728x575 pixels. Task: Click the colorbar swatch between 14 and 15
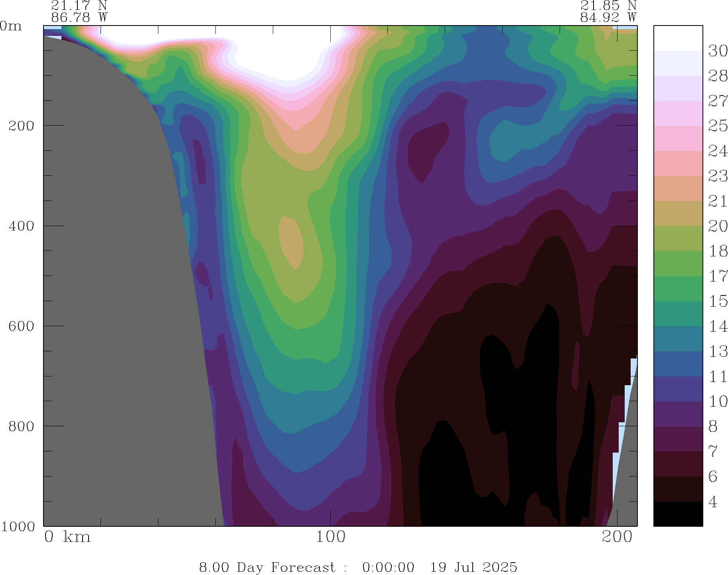[x=678, y=314]
